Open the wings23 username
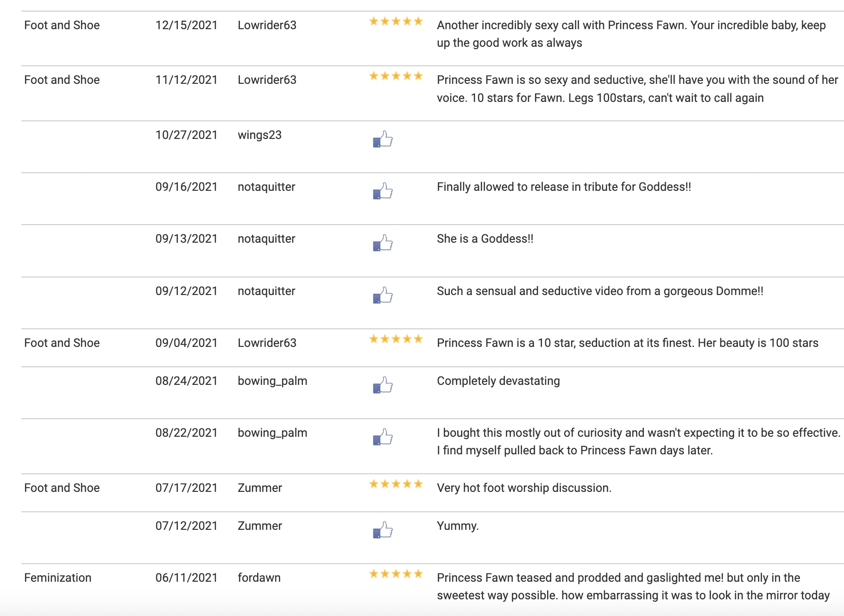844x616 pixels. [x=260, y=135]
